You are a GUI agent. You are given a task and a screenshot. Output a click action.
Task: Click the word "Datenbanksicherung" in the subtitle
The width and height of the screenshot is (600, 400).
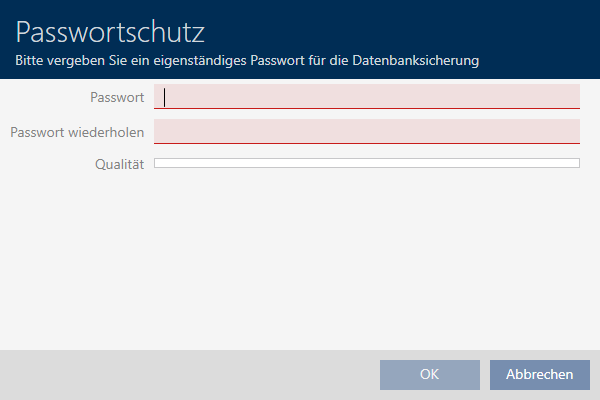coord(419,61)
